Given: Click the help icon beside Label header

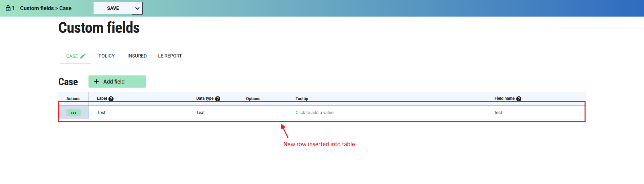Looking at the screenshot, I should click(111, 99).
